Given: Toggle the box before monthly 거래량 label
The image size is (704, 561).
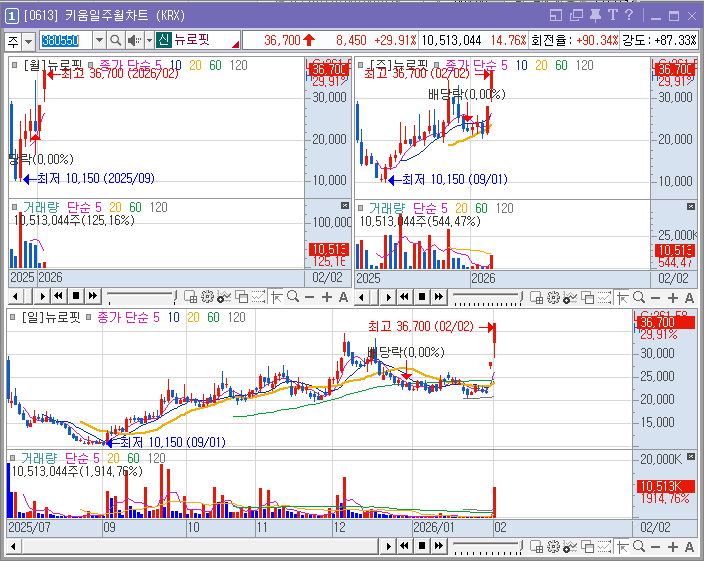Looking at the screenshot, I should tap(14, 207).
